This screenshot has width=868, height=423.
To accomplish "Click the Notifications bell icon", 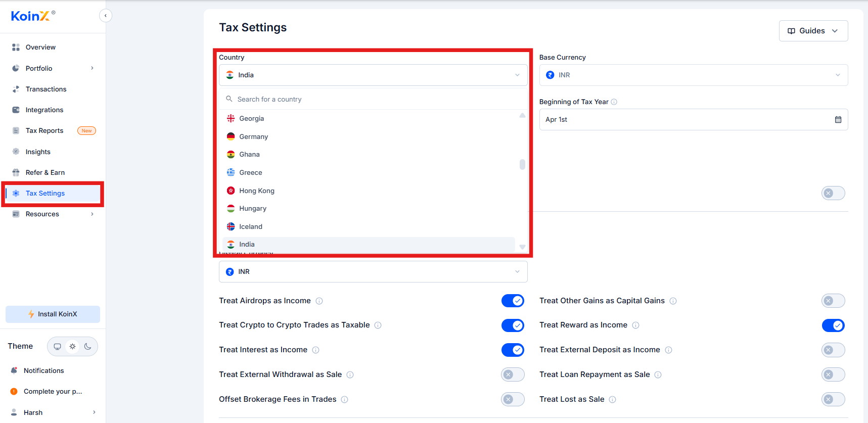I will point(14,370).
